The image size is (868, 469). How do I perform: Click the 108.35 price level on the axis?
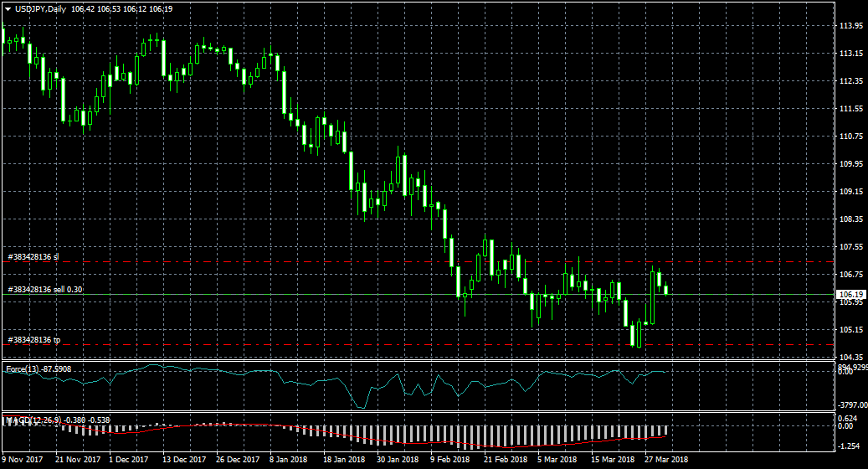pyautogui.click(x=850, y=219)
